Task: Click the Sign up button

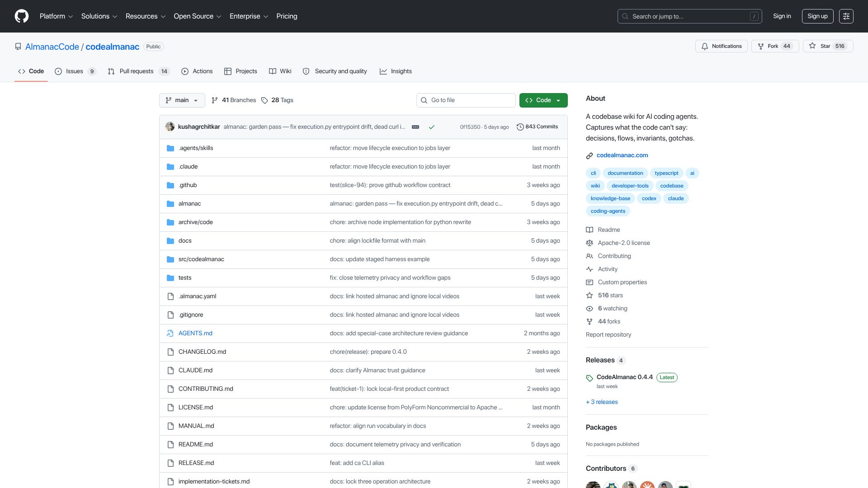Action: tap(817, 16)
